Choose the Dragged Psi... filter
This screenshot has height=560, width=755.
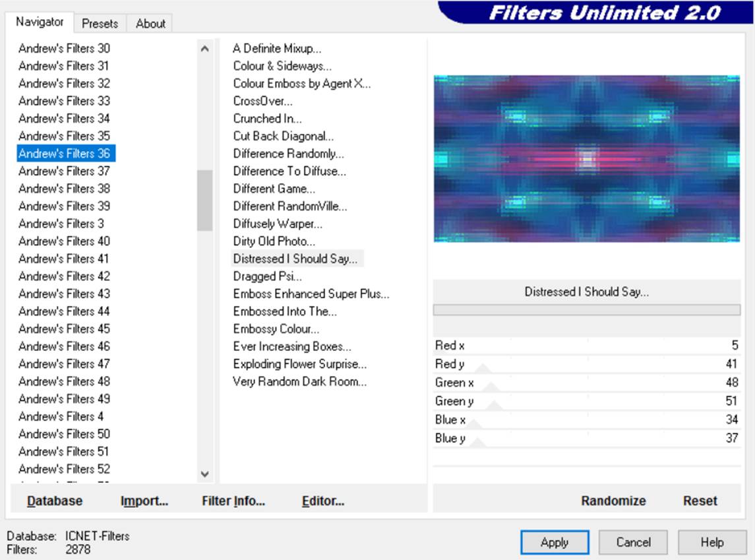click(x=267, y=276)
